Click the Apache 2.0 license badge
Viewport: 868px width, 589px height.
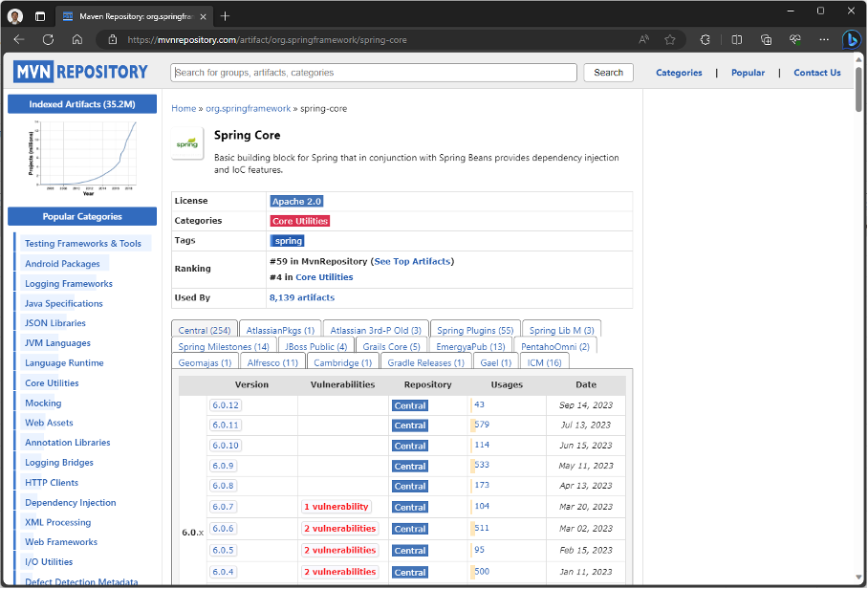296,202
